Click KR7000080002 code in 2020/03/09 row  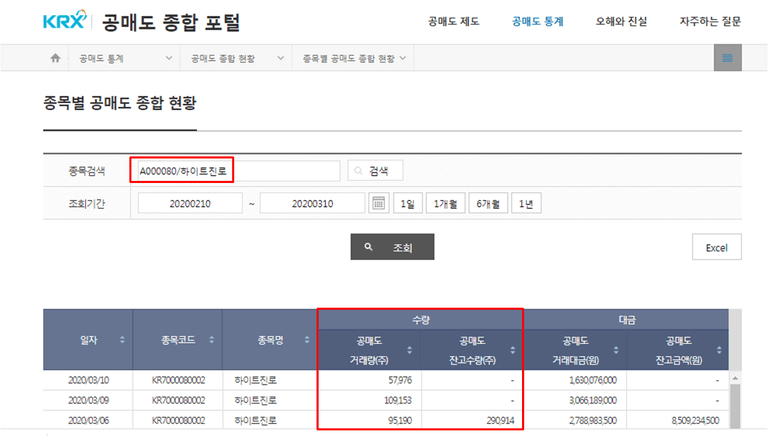tap(178, 400)
